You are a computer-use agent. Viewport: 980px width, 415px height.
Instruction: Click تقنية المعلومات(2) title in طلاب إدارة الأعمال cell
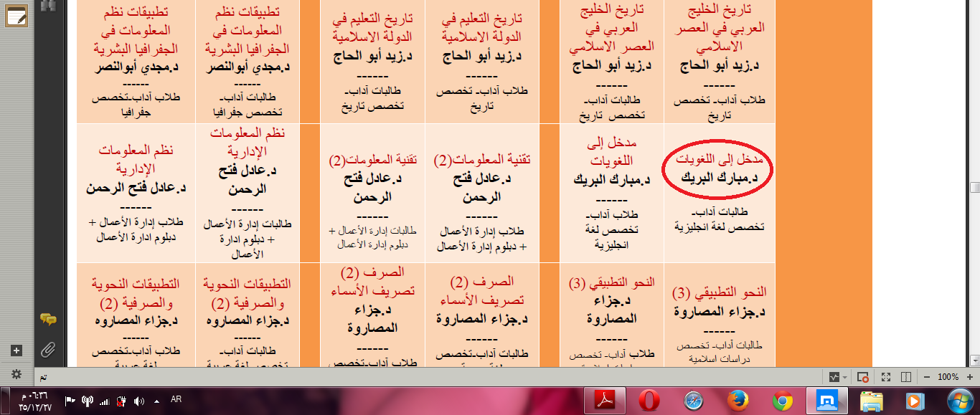coord(481,161)
